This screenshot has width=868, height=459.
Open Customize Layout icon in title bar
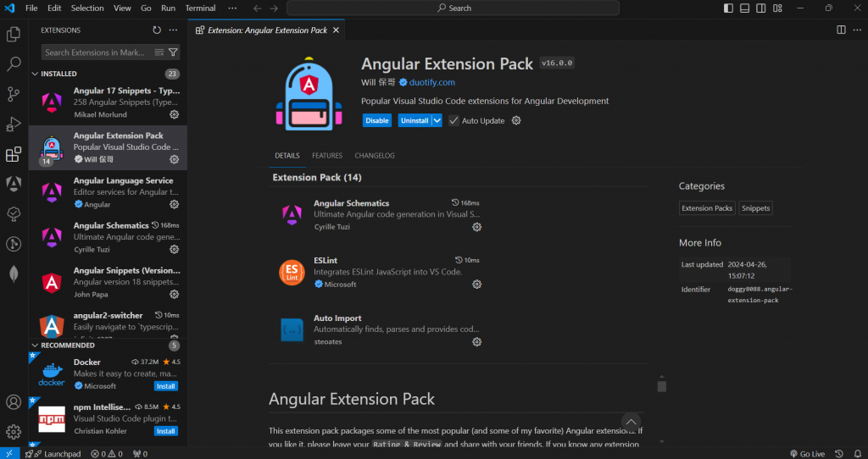778,8
